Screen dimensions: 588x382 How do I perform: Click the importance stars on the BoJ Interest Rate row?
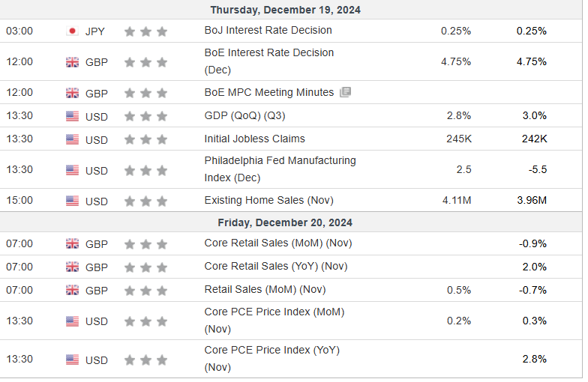[145, 31]
